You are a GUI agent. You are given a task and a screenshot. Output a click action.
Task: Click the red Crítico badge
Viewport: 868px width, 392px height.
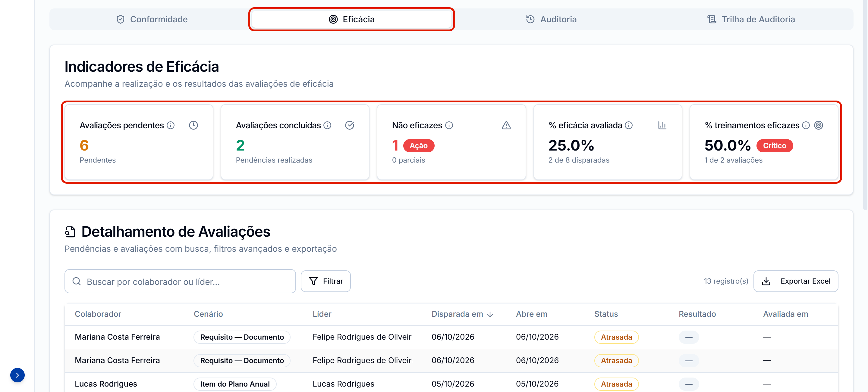[774, 146]
